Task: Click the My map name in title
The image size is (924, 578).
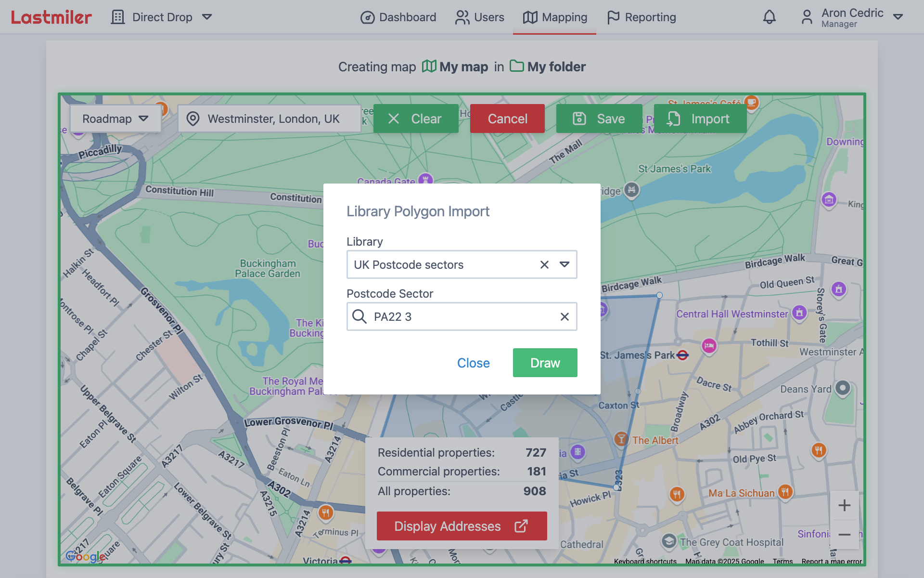Action: 463,66
